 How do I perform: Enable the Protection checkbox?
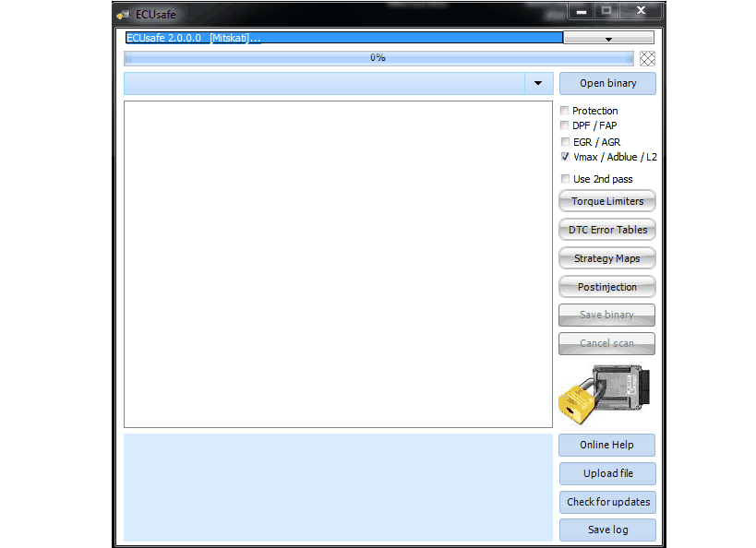coord(565,111)
